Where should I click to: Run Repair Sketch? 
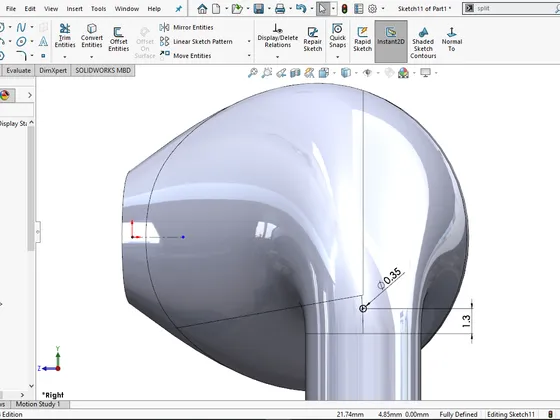pos(312,39)
